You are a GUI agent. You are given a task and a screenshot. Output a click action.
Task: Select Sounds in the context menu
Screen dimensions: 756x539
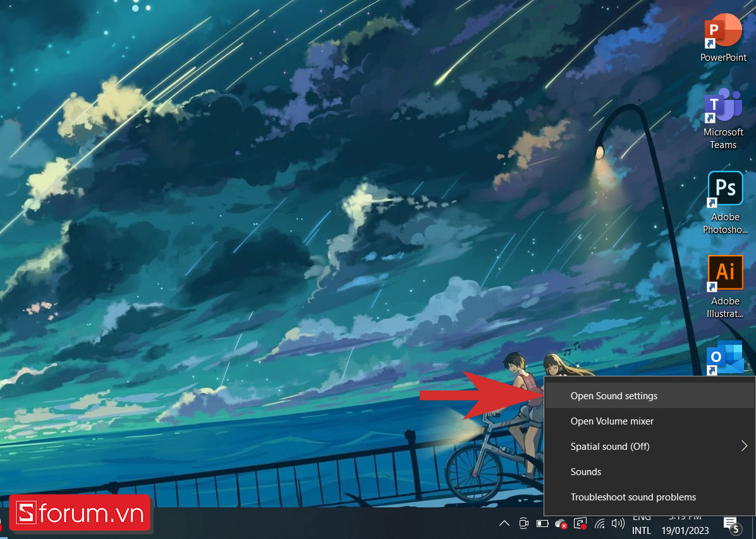pos(649,472)
